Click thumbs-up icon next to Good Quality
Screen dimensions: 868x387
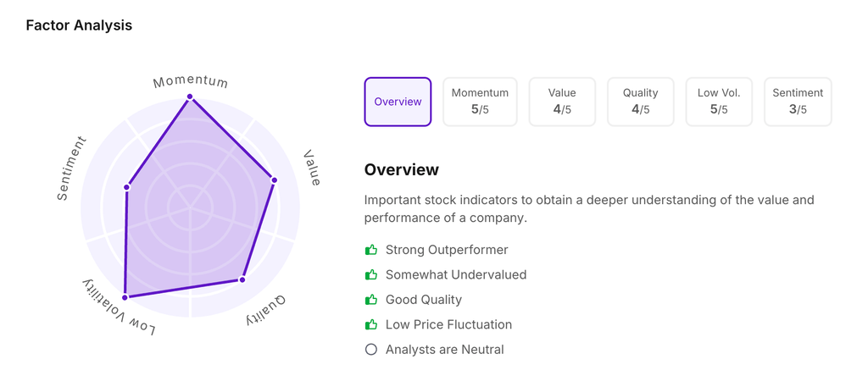(371, 300)
